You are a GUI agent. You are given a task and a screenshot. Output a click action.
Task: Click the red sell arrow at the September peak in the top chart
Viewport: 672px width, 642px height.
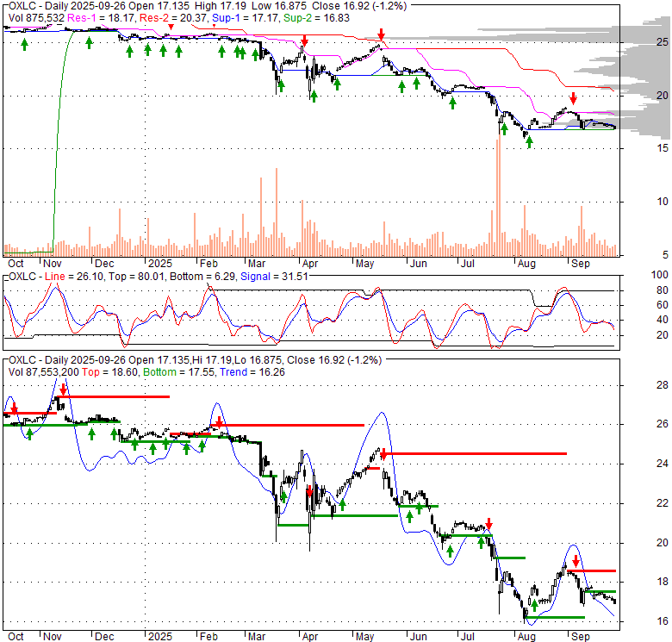pyautogui.click(x=574, y=98)
